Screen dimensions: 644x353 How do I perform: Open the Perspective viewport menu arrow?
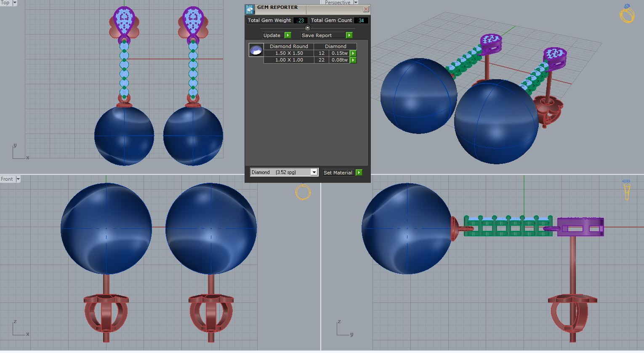point(356,3)
